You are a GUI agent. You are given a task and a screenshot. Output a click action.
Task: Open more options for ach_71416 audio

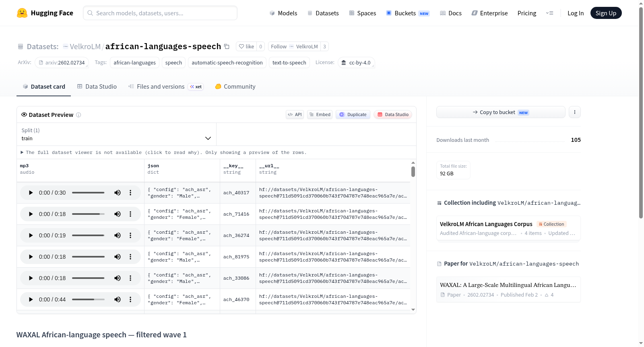pos(130,214)
